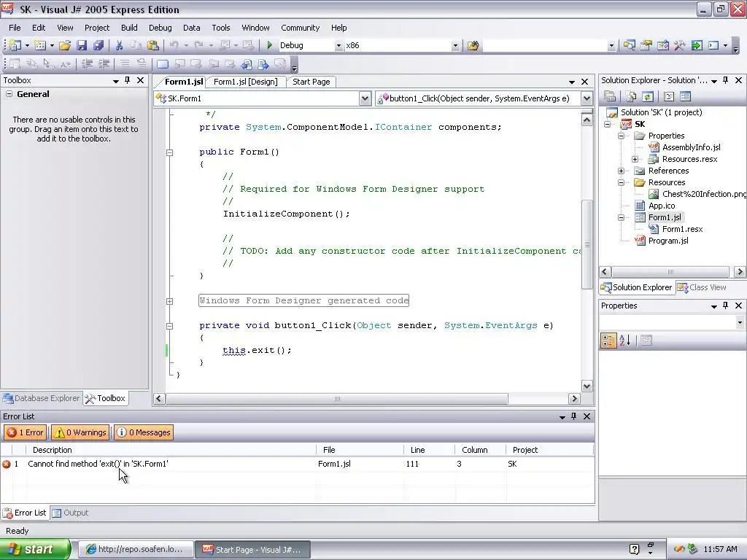Screen dimensions: 747x560
Task: Click the Solution Explorer horizontal scrollbar
Action: [670, 272]
